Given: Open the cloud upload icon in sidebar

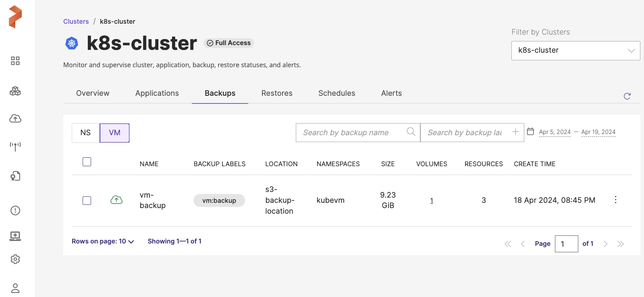Looking at the screenshot, I should pos(15,118).
